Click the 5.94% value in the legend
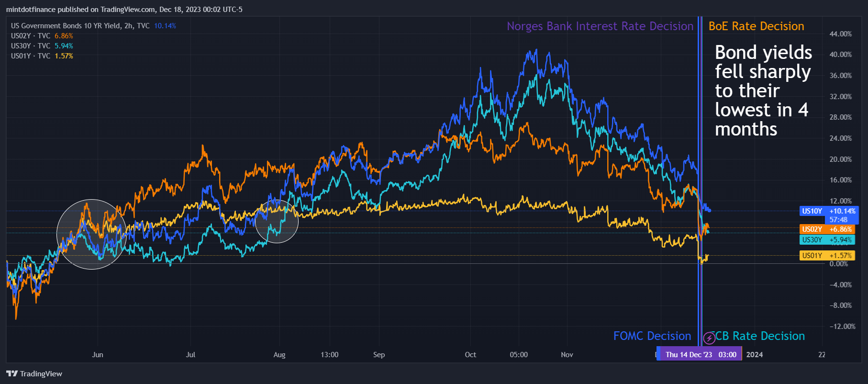 pos(64,46)
